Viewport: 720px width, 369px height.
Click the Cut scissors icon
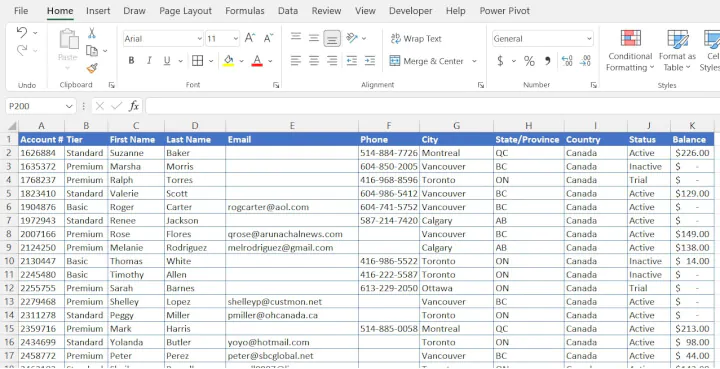[x=92, y=33]
